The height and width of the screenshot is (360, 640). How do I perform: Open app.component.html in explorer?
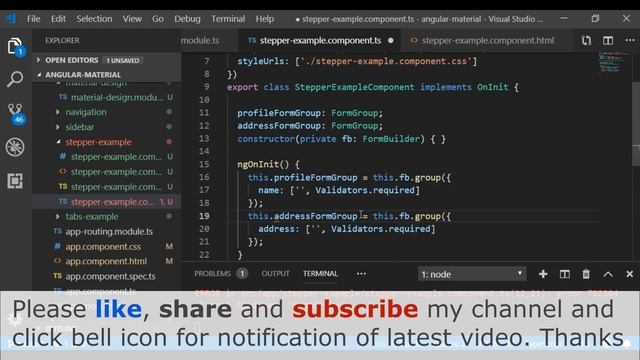pos(107,261)
